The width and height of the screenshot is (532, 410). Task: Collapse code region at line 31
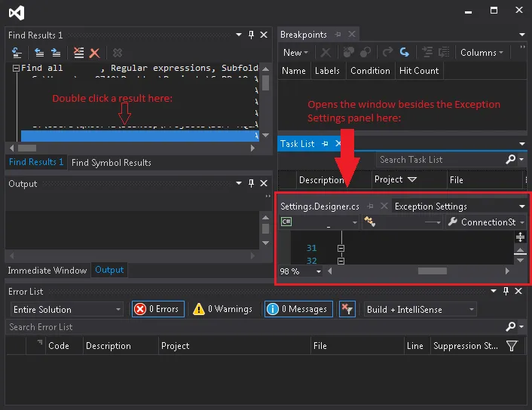341,248
